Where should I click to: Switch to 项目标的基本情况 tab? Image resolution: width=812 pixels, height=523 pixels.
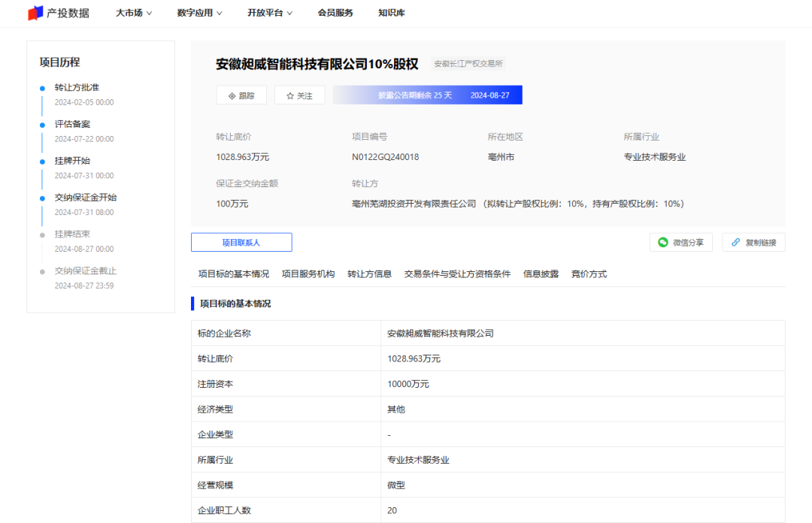tap(233, 274)
